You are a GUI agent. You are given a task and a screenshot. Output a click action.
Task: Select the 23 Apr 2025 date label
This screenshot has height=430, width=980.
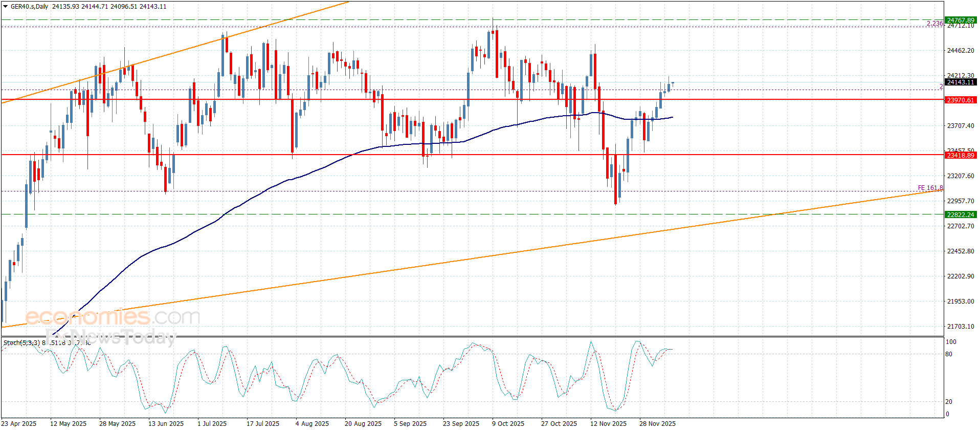click(x=19, y=423)
